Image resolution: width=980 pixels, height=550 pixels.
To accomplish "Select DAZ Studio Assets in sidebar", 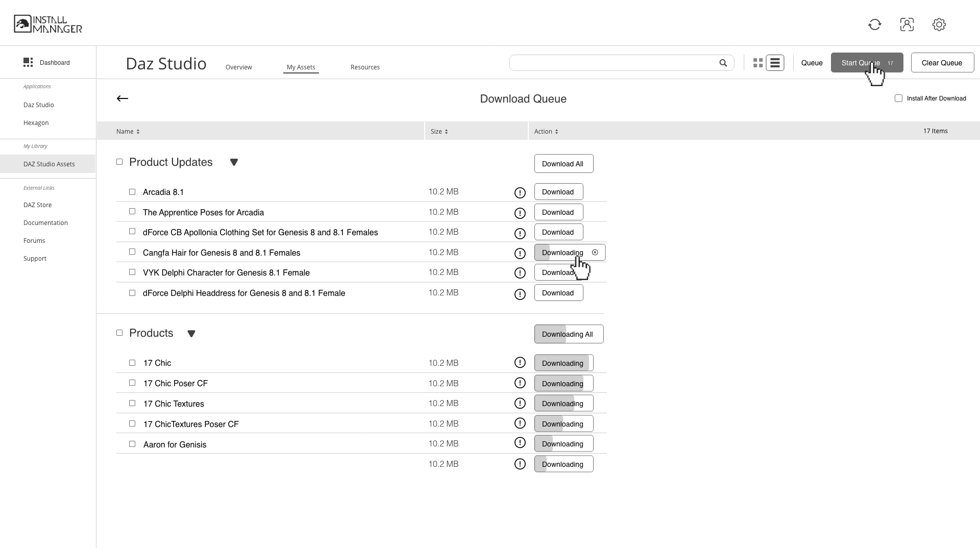I will (48, 164).
